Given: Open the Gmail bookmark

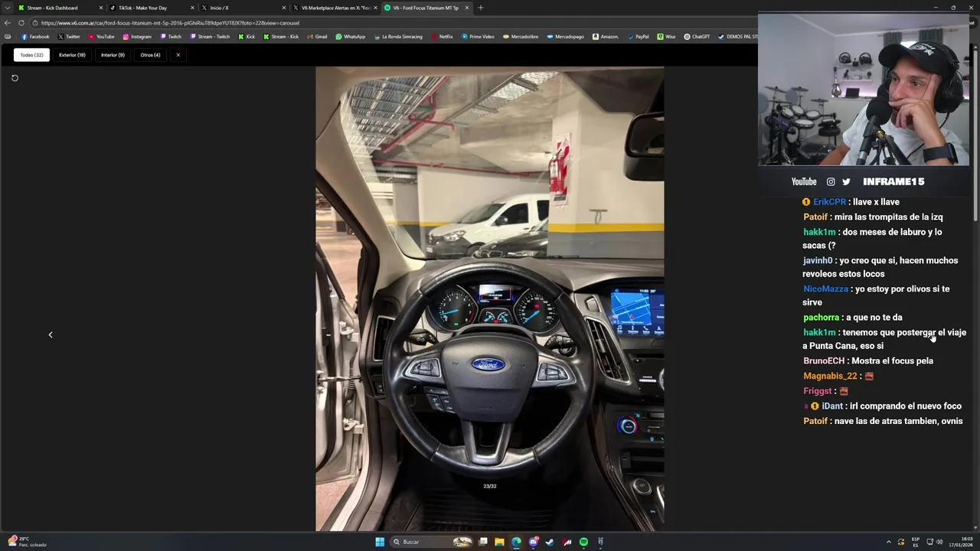Looking at the screenshot, I should click(x=317, y=37).
